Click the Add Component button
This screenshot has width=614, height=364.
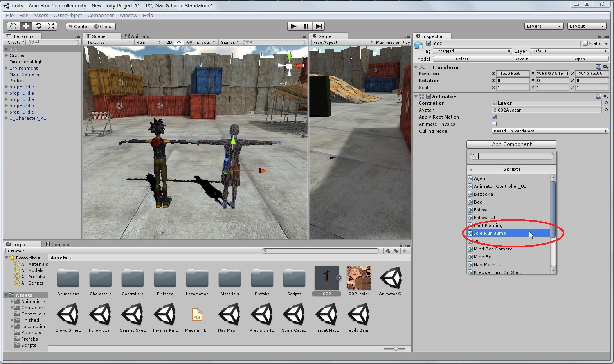[x=511, y=144]
